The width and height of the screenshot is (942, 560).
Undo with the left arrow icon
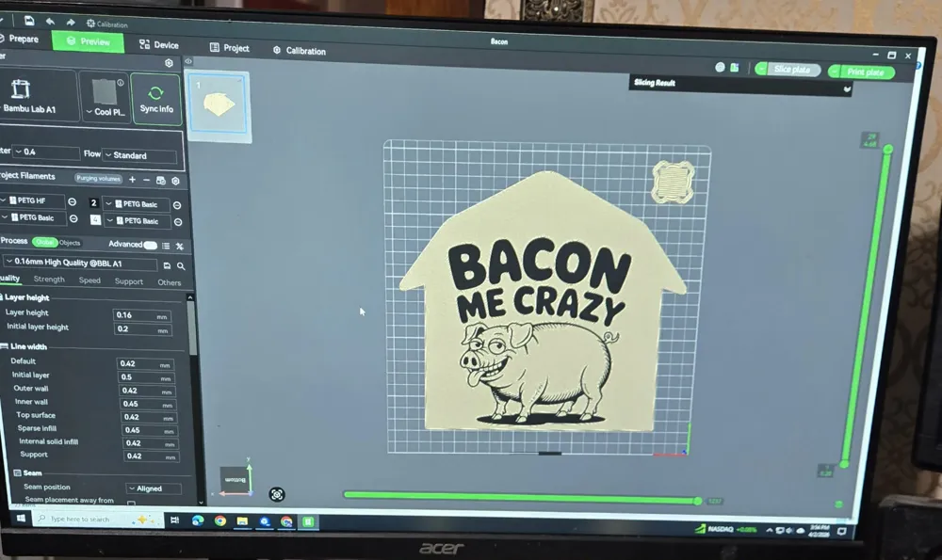tap(51, 22)
